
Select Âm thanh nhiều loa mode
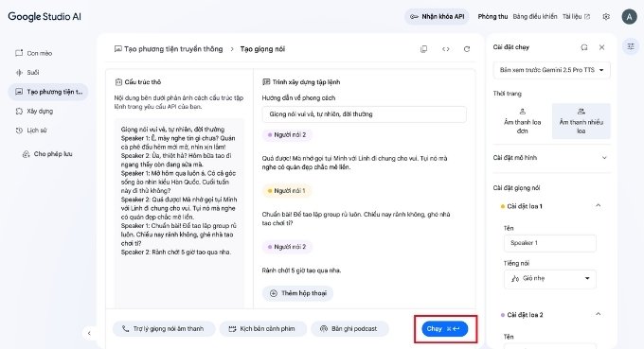pos(581,121)
